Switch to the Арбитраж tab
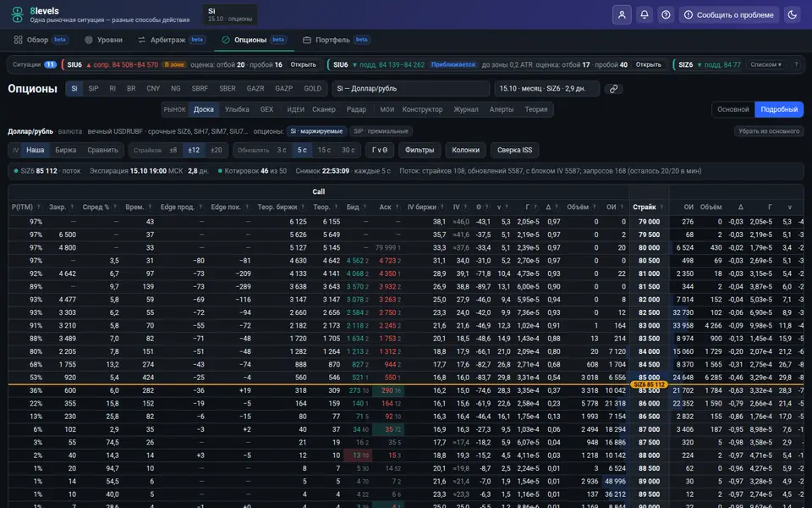This screenshot has height=508, width=812. click(172, 40)
